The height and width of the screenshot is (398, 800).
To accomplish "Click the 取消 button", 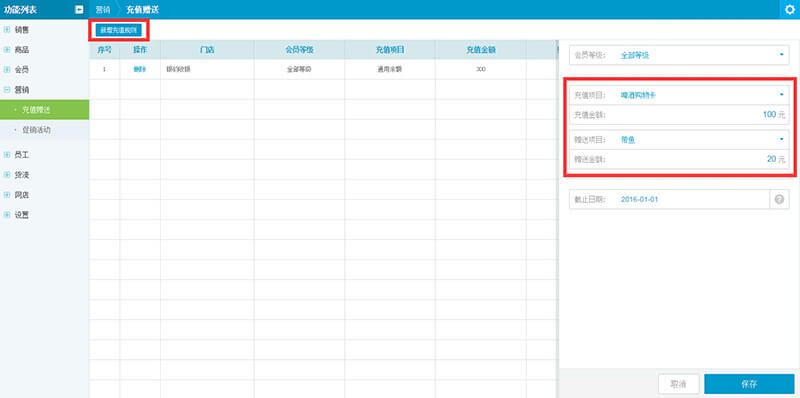I will [x=679, y=384].
